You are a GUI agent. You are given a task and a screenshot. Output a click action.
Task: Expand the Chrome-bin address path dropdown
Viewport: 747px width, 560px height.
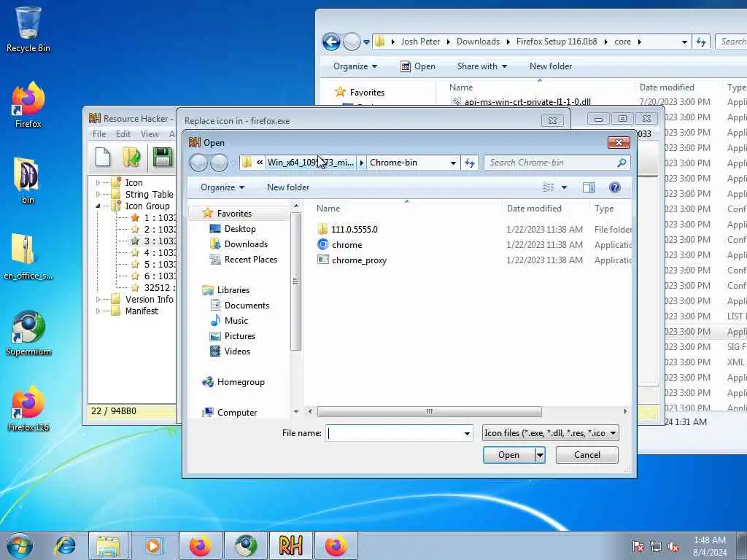click(x=453, y=163)
